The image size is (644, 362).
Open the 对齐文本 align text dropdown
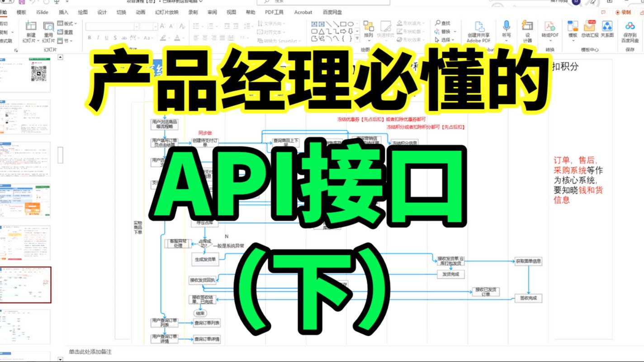(271, 32)
